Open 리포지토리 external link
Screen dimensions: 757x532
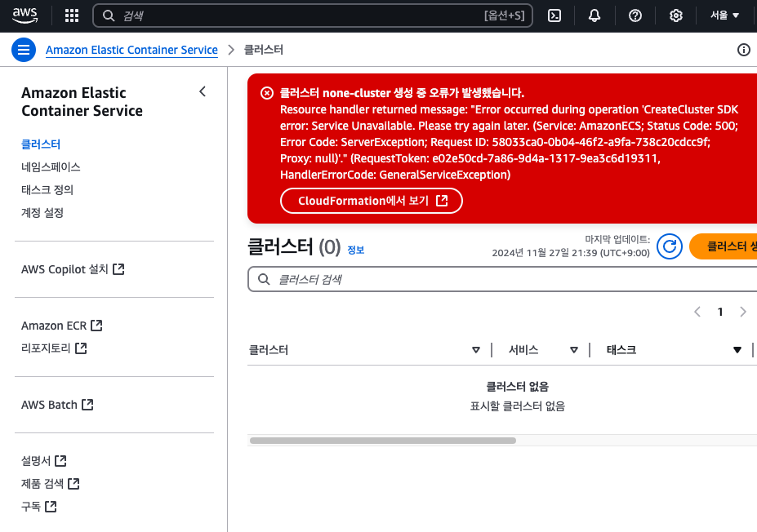pos(54,348)
